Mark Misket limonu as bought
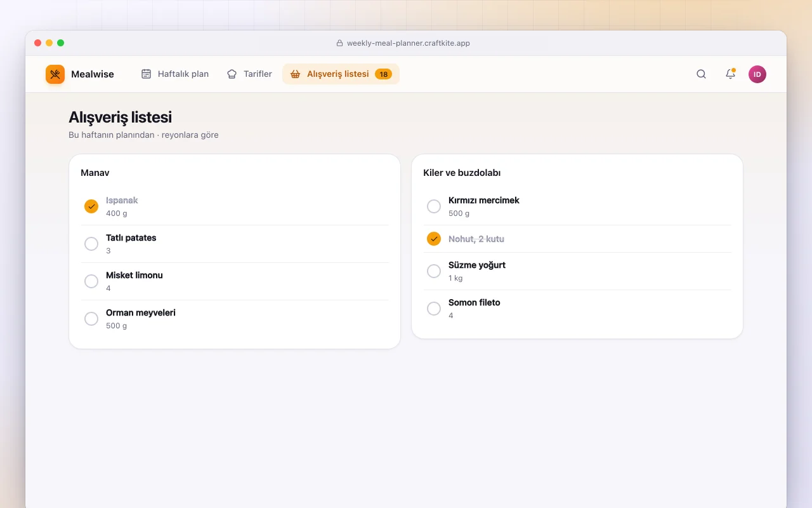812x508 pixels. click(91, 281)
